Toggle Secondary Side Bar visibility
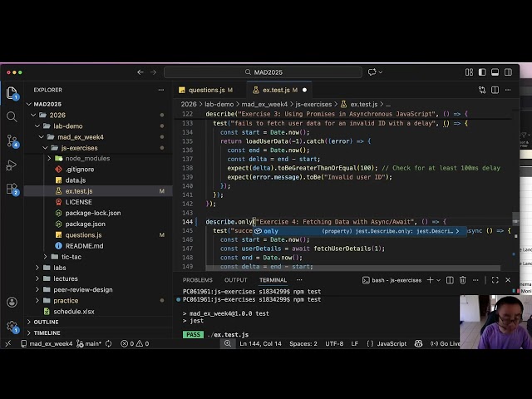 508,72
